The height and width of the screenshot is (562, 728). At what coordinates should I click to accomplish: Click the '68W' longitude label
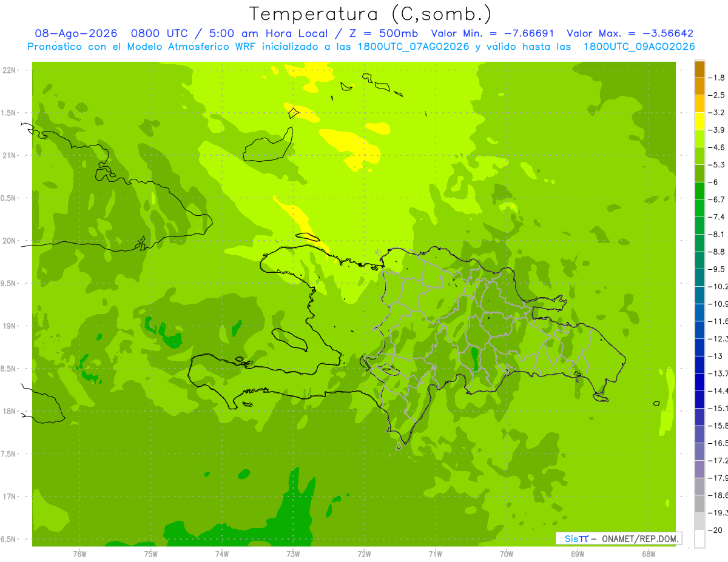tap(649, 554)
